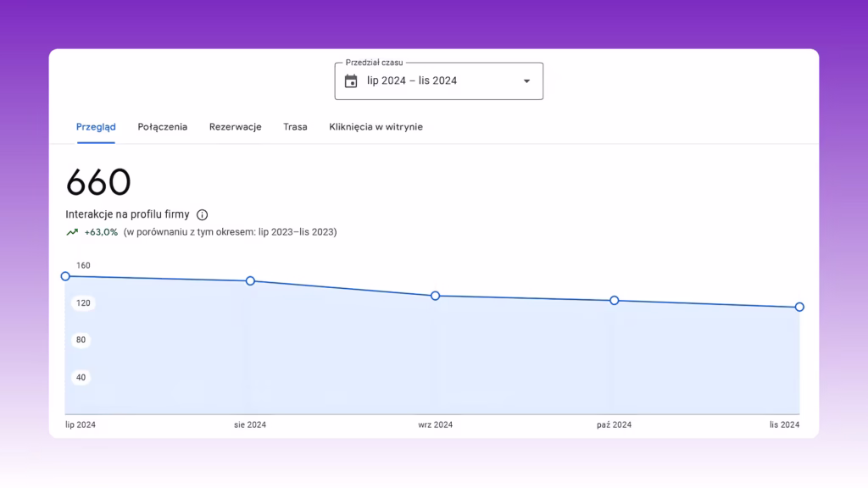Screen dimensions: 868x488
Task: Open the Rezerwacje tab
Action: pos(236,127)
